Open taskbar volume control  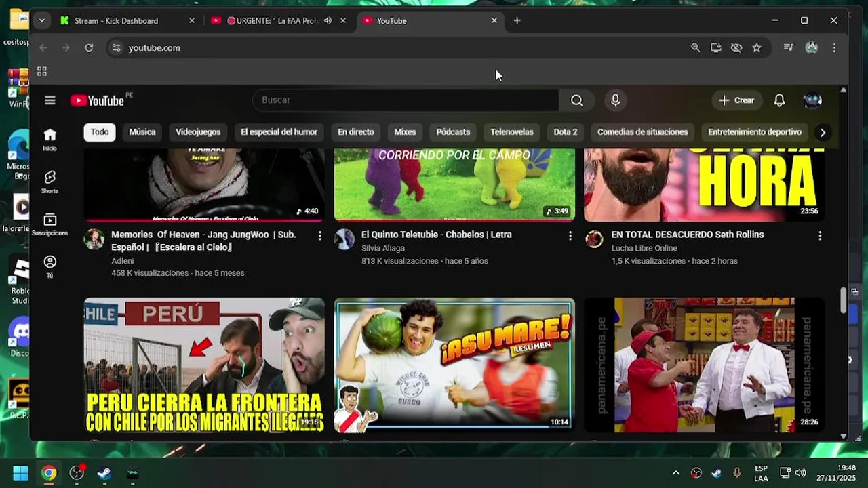800,473
